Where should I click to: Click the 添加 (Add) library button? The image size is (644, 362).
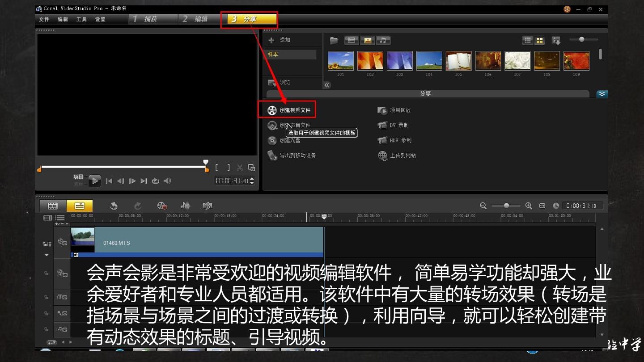point(279,40)
